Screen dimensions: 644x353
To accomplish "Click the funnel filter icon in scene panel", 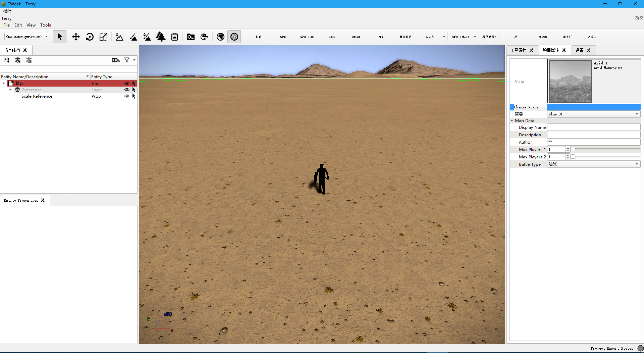I will pos(127,60).
